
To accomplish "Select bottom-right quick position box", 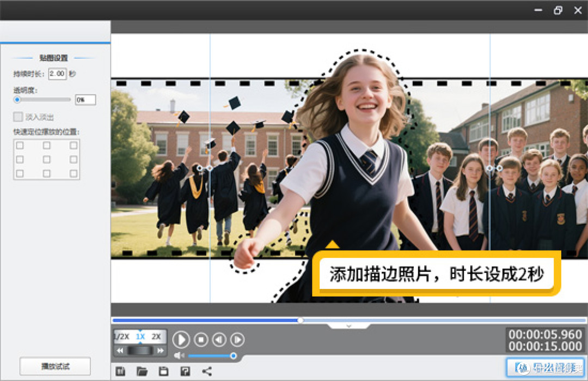I will [x=73, y=173].
